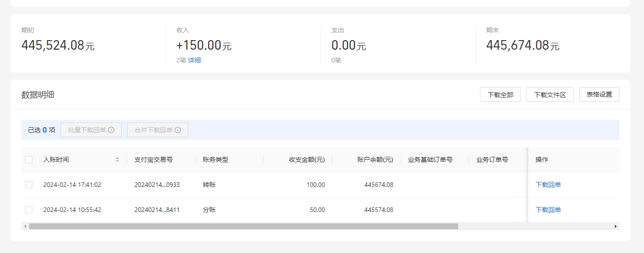Open 表格设置 table settings

point(599,94)
